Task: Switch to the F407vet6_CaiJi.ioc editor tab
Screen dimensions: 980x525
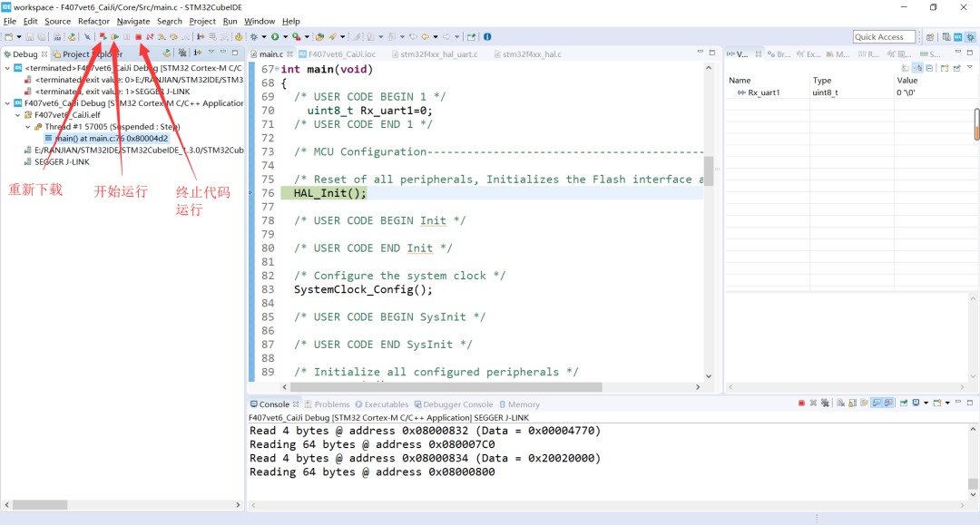Action: [338, 54]
